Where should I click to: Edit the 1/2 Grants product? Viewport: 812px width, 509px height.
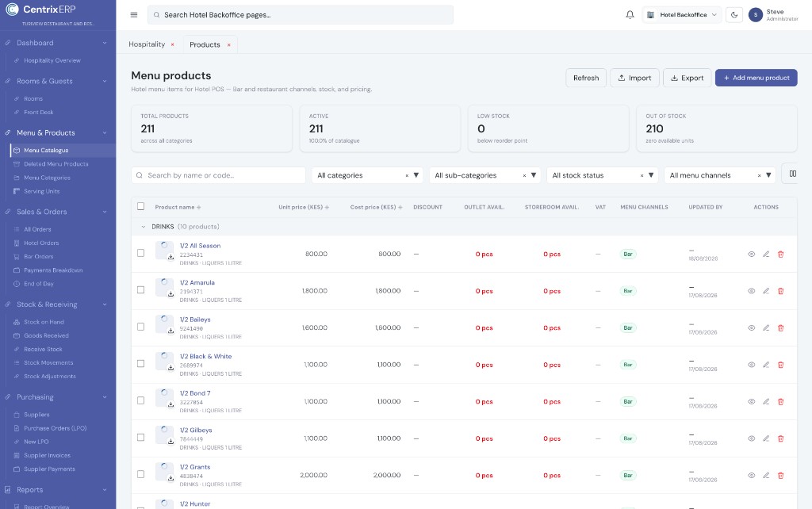(766, 476)
